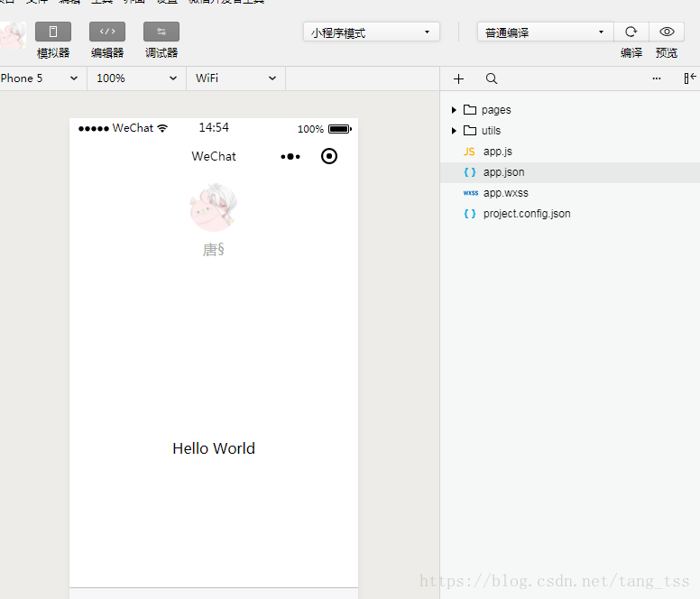Open the mini program mode dropdown
The image size is (700, 599).
372,32
